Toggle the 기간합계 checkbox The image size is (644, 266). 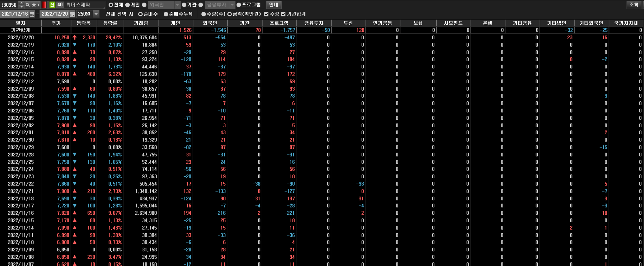point(283,14)
